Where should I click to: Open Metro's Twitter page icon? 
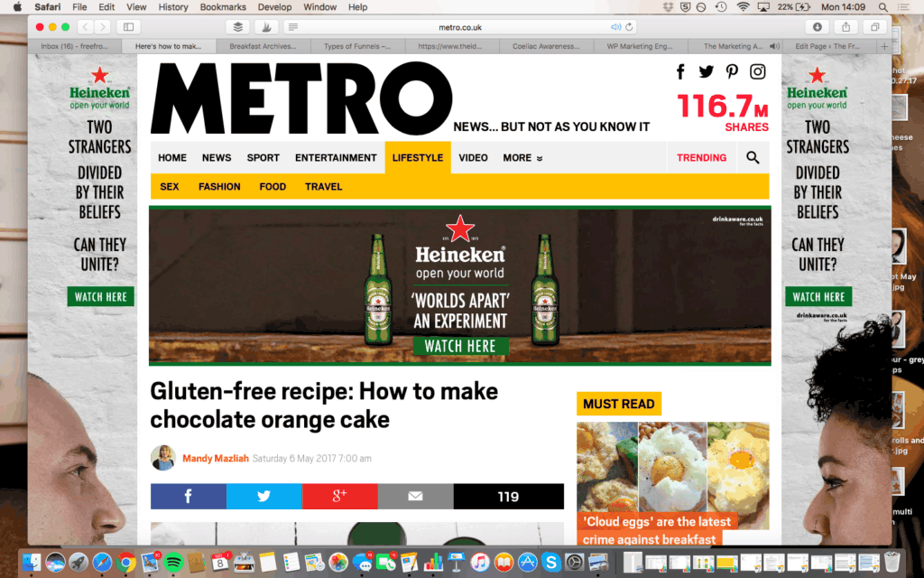point(706,71)
